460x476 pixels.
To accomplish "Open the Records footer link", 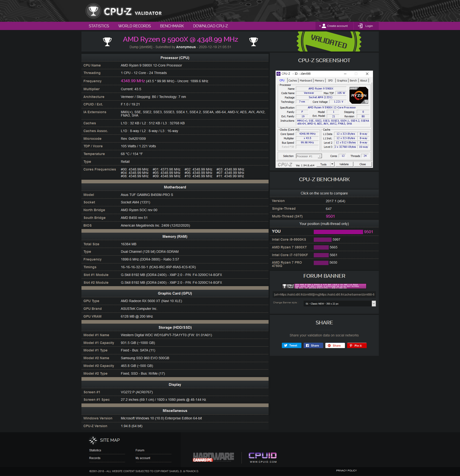I will 95,458.
